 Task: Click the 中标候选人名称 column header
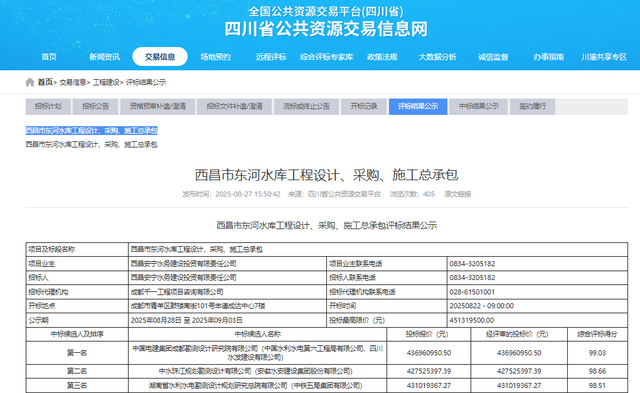(x=258, y=334)
